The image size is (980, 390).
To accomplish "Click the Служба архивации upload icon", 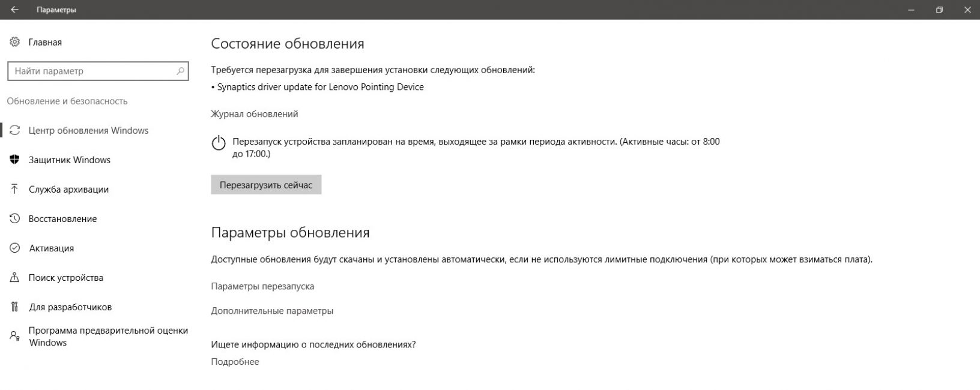I will click(x=15, y=189).
